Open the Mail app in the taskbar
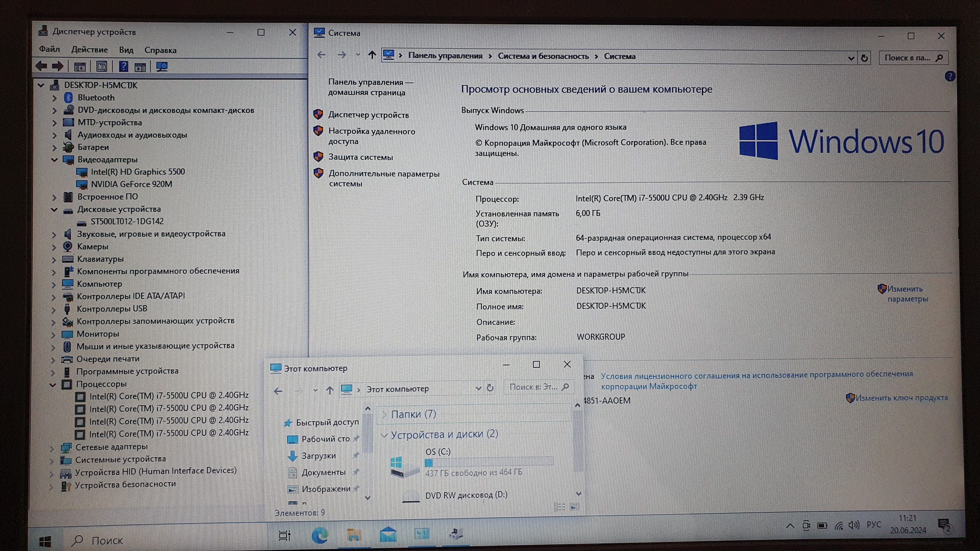Image resolution: width=980 pixels, height=551 pixels. pyautogui.click(x=388, y=534)
